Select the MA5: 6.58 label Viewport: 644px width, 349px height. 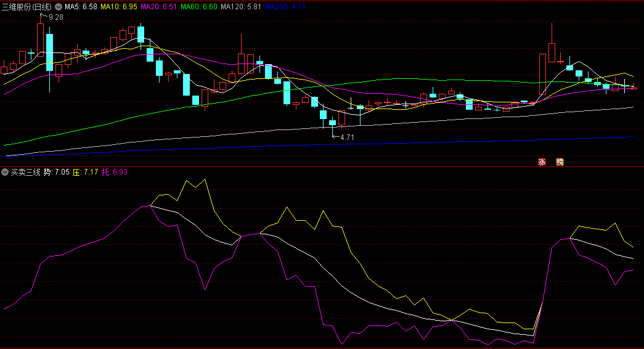(81, 7)
